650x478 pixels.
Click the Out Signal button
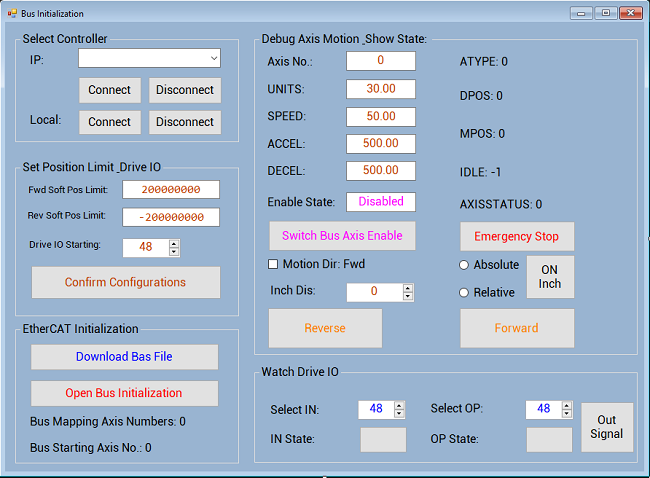pos(607,427)
